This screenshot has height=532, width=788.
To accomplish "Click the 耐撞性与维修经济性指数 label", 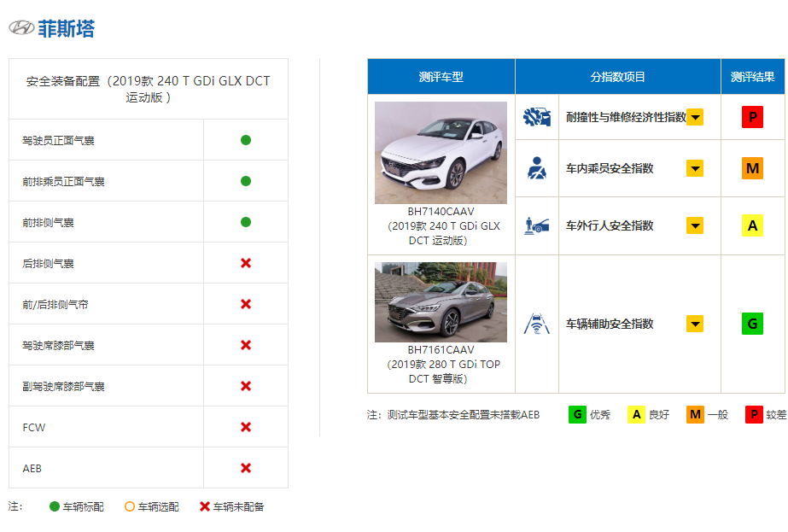I will [x=626, y=117].
